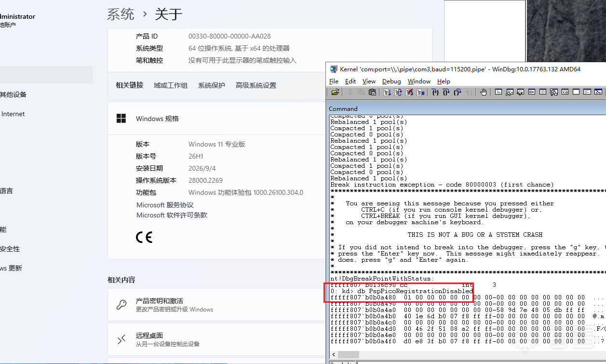The height and width of the screenshot is (364, 606).
Task: Click the Stop Debugging icon with red X
Action: 409,92
